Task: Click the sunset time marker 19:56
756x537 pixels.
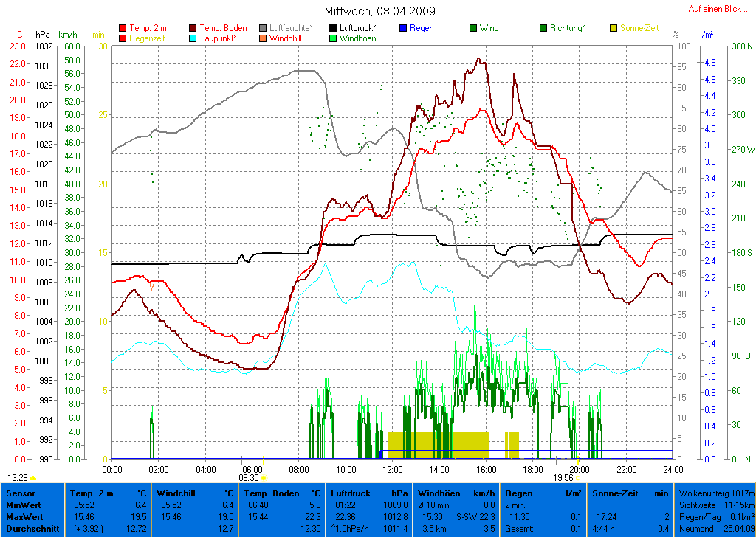Action: [563, 477]
